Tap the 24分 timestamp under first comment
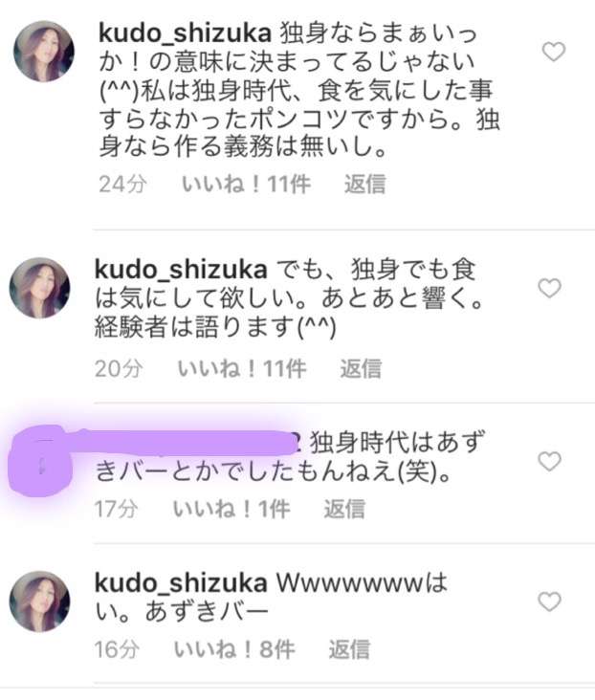 tap(122, 184)
